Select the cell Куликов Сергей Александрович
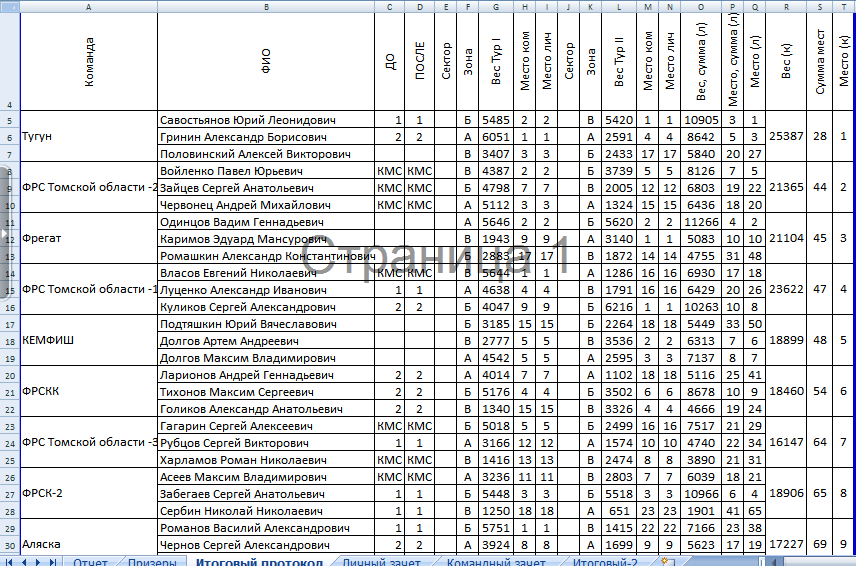 (x=266, y=307)
